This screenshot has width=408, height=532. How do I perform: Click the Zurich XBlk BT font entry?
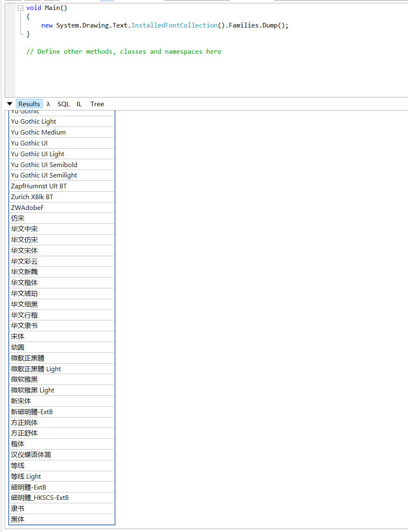click(31, 197)
